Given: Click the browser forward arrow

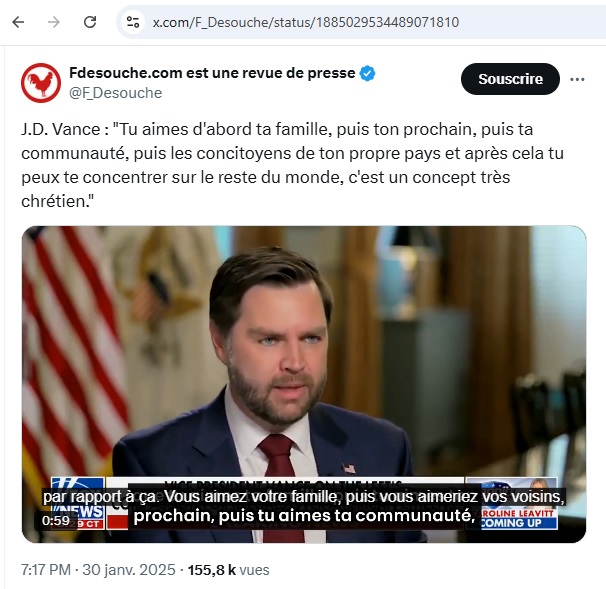Looking at the screenshot, I should (x=54, y=21).
